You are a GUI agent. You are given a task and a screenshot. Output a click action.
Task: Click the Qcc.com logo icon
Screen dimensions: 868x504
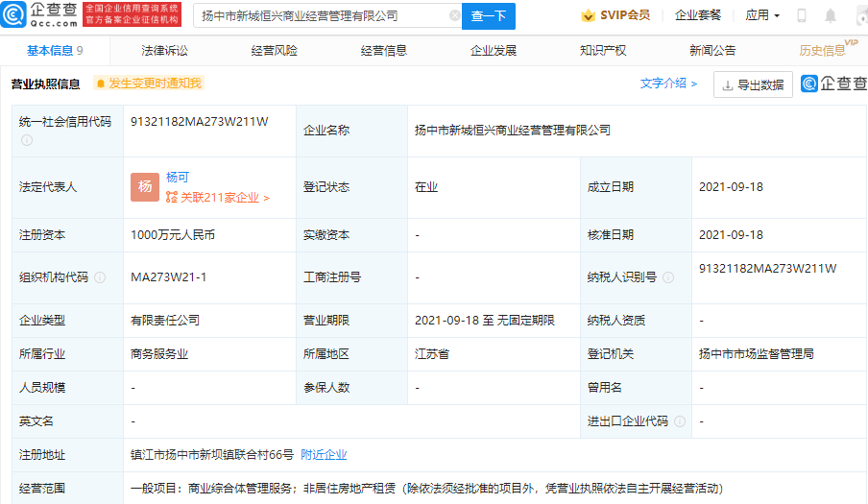pyautogui.click(x=13, y=15)
